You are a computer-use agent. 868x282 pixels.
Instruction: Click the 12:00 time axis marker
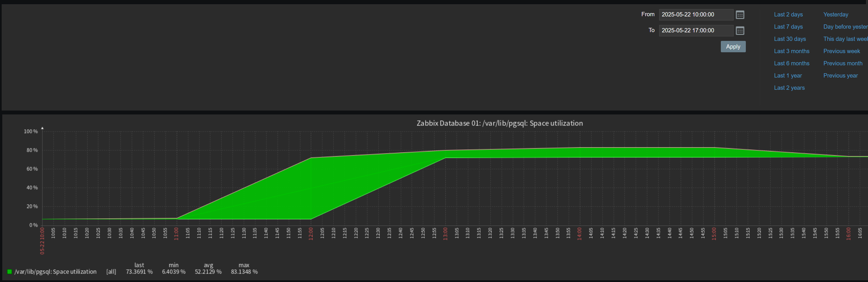tap(311, 233)
